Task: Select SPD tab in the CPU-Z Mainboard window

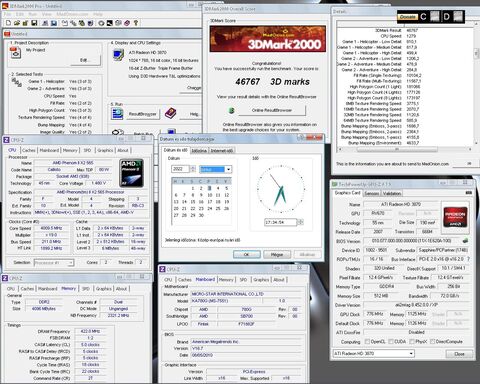Action: pos(243,280)
